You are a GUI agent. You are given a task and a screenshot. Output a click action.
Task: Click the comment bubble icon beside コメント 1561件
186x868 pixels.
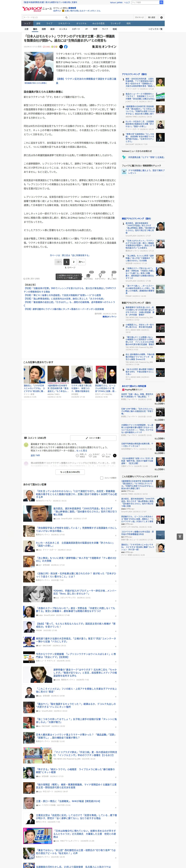click(25, 438)
